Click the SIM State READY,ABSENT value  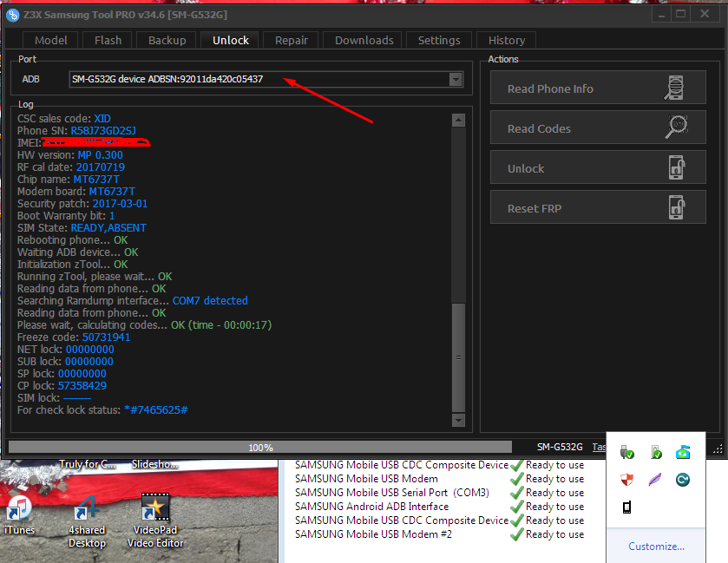(x=108, y=228)
